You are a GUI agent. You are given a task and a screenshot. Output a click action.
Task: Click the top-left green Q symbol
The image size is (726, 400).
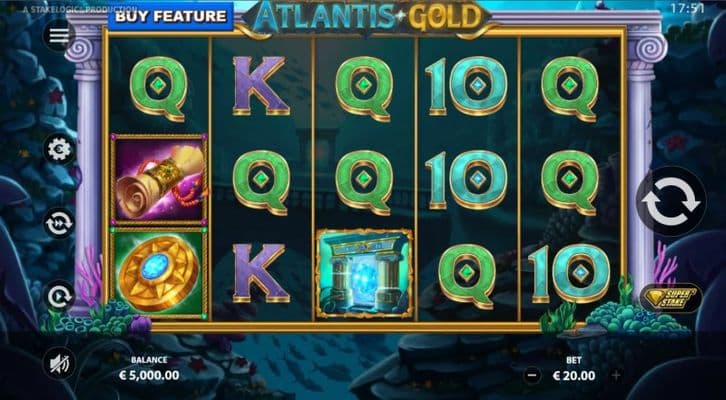[x=159, y=88]
